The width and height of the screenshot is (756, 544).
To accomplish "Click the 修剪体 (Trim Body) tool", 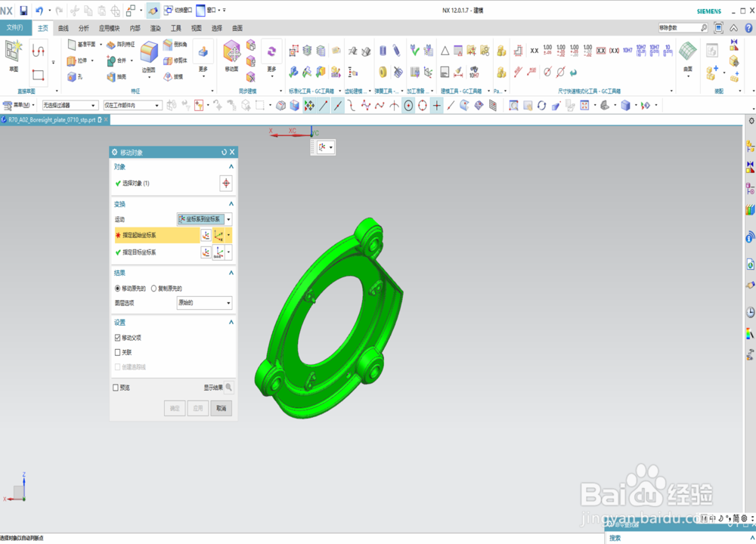I will click(x=175, y=60).
